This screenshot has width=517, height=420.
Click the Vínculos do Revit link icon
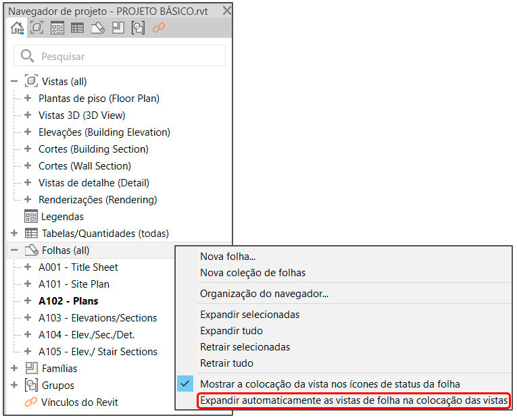click(x=31, y=402)
